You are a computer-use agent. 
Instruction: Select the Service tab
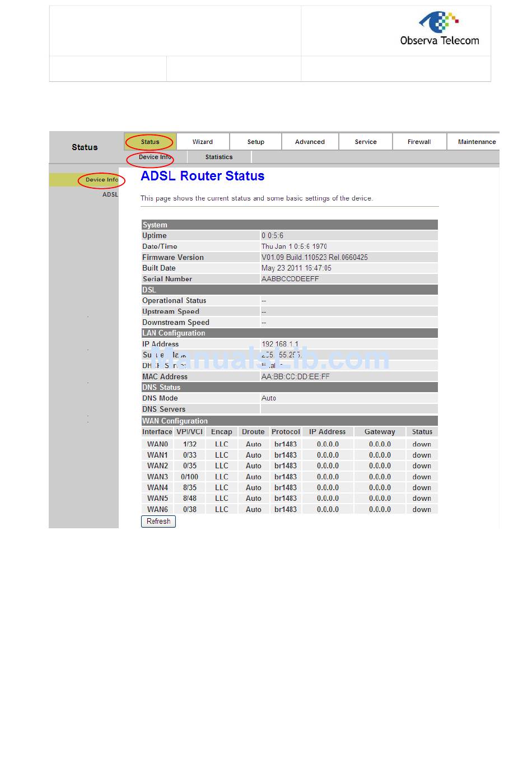[366, 142]
